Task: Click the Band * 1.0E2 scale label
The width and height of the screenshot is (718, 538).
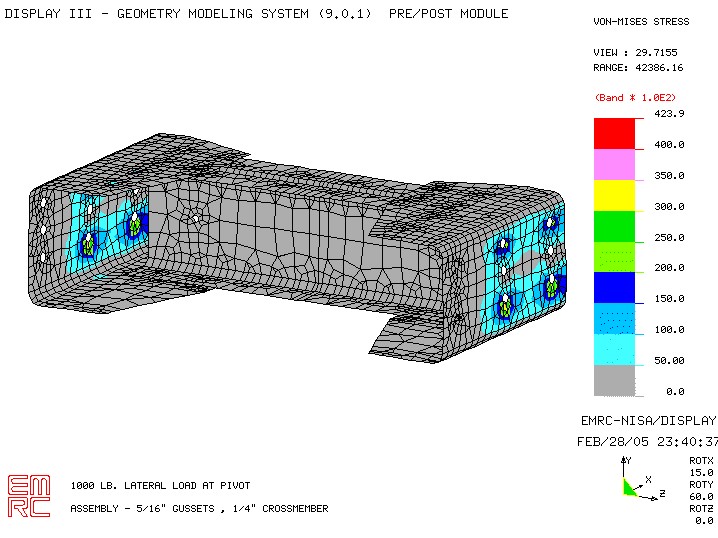Action: pyautogui.click(x=635, y=98)
